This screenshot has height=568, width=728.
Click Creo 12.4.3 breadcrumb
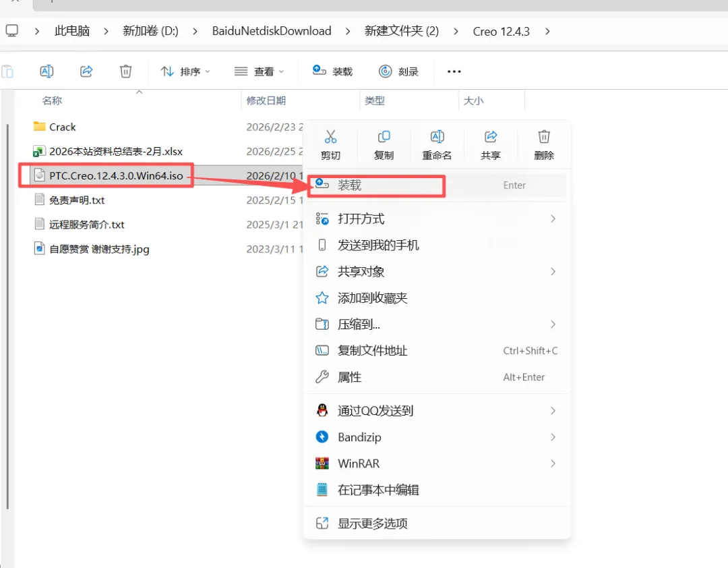pos(502,31)
